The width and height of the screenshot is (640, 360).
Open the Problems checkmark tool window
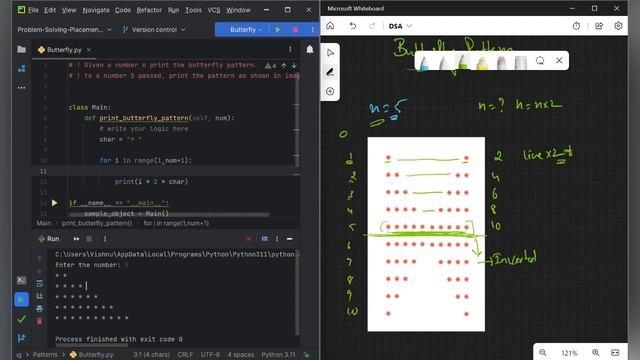click(x=22, y=319)
